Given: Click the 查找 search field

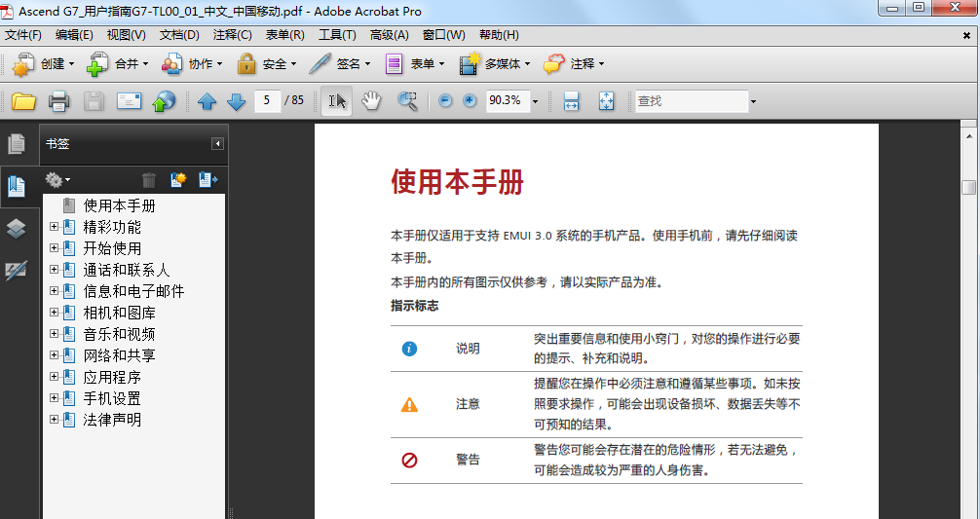Looking at the screenshot, I should tap(692, 101).
